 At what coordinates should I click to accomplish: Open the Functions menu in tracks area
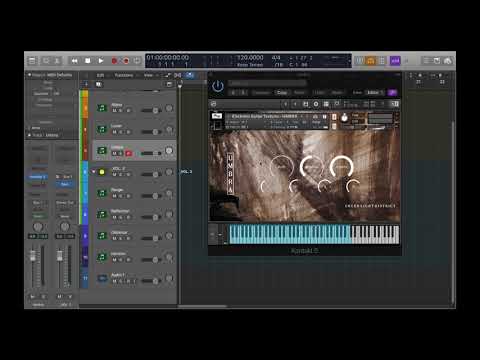(x=124, y=75)
